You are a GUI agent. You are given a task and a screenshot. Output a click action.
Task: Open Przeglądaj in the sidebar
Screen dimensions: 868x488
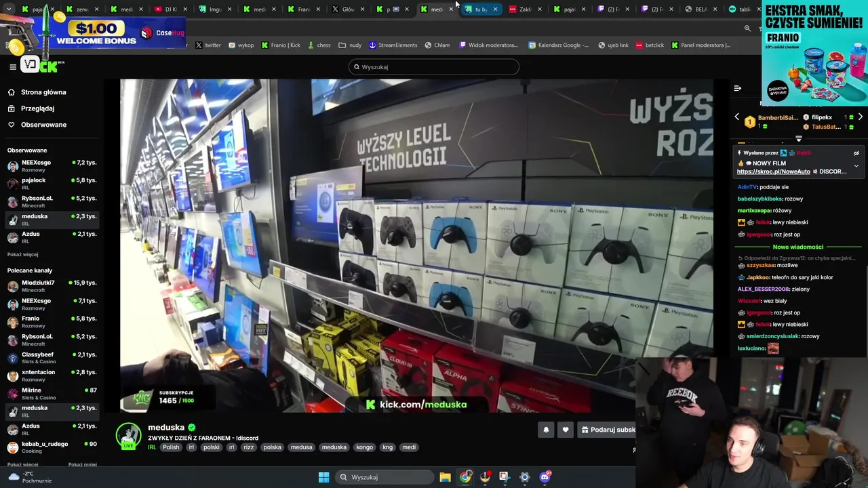(37, 108)
